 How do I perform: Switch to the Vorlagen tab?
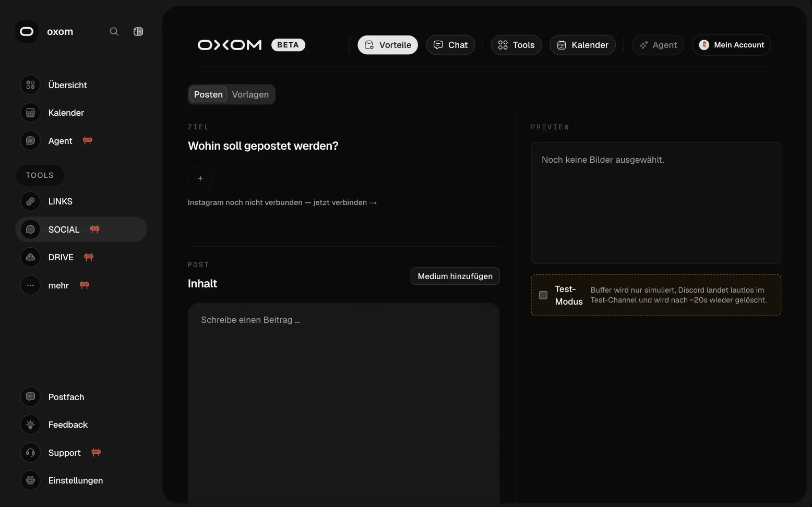coord(250,94)
